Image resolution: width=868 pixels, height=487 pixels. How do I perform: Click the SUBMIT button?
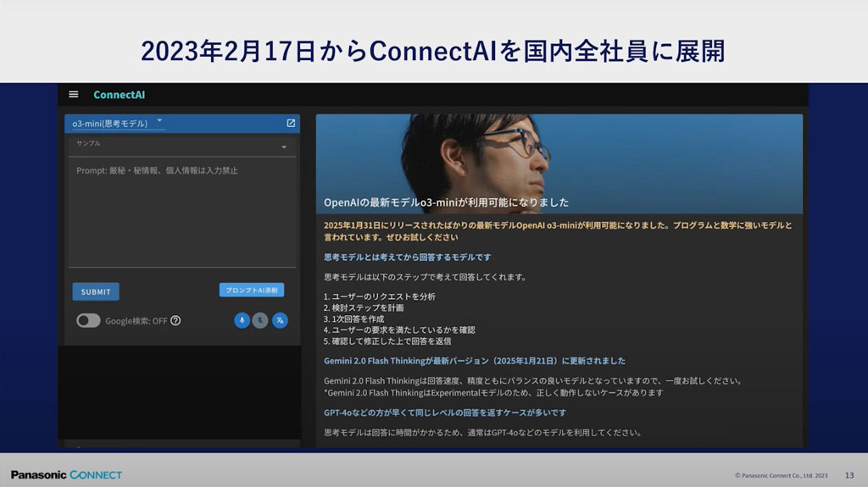coord(96,291)
